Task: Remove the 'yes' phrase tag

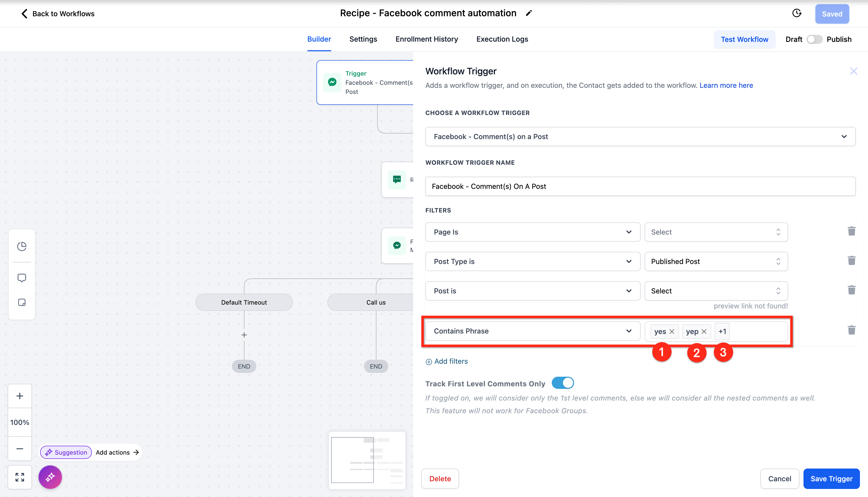Action: 672,332
